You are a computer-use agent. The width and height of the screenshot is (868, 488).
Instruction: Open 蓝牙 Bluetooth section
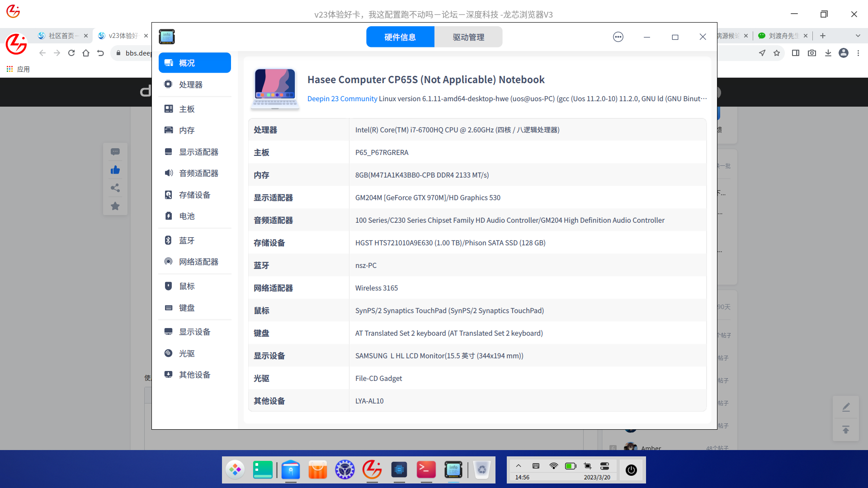[186, 240]
